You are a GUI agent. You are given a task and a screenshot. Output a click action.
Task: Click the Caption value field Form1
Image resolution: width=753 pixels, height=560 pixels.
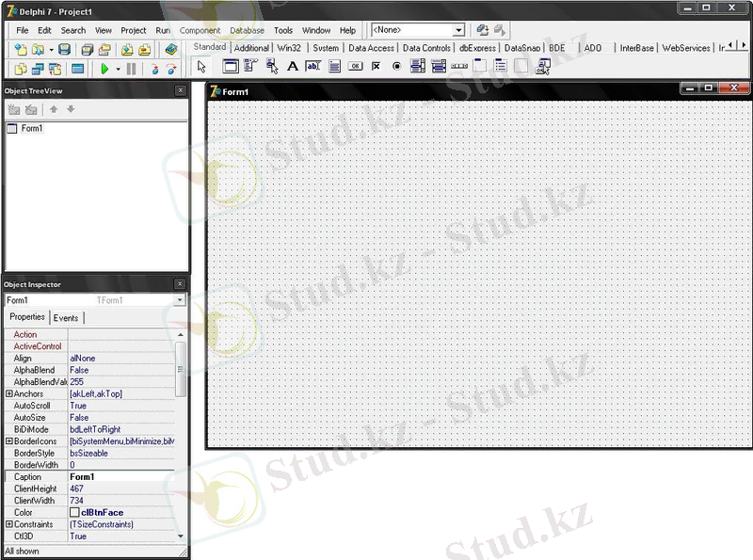click(x=121, y=477)
